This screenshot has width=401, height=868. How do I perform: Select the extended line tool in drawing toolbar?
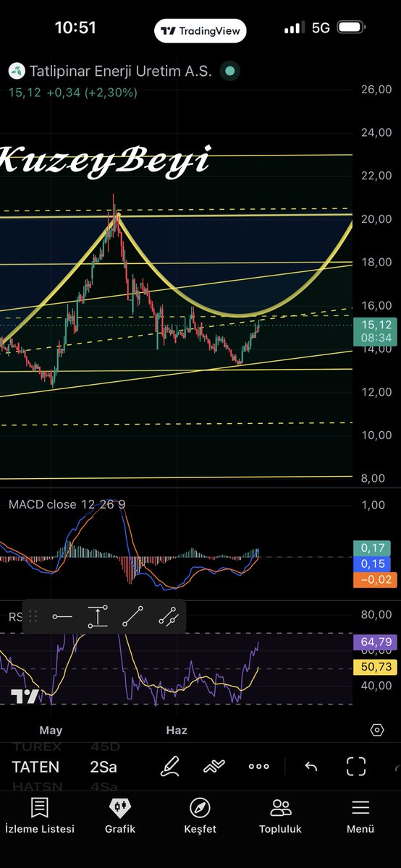coord(168,617)
